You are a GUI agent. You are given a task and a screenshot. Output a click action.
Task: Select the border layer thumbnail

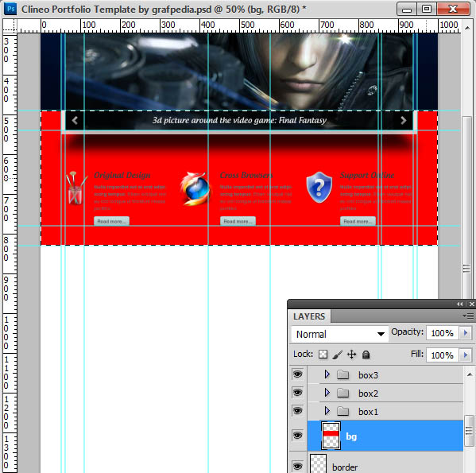pos(318,463)
